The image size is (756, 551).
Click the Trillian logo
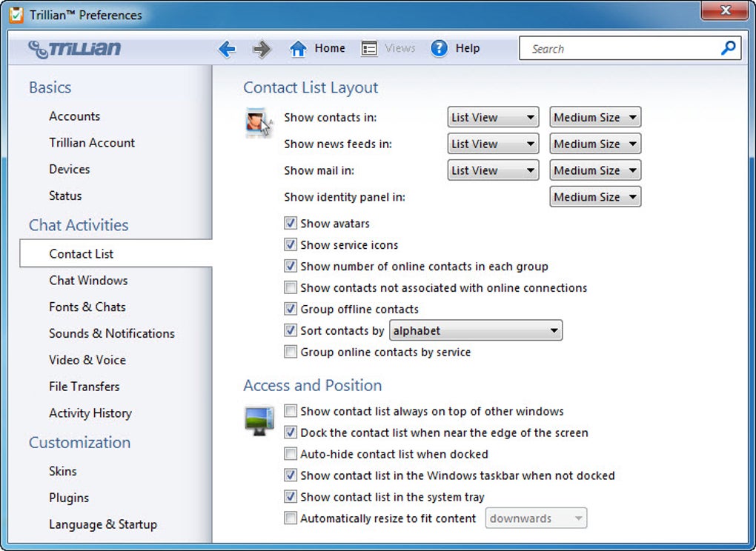[x=75, y=49]
